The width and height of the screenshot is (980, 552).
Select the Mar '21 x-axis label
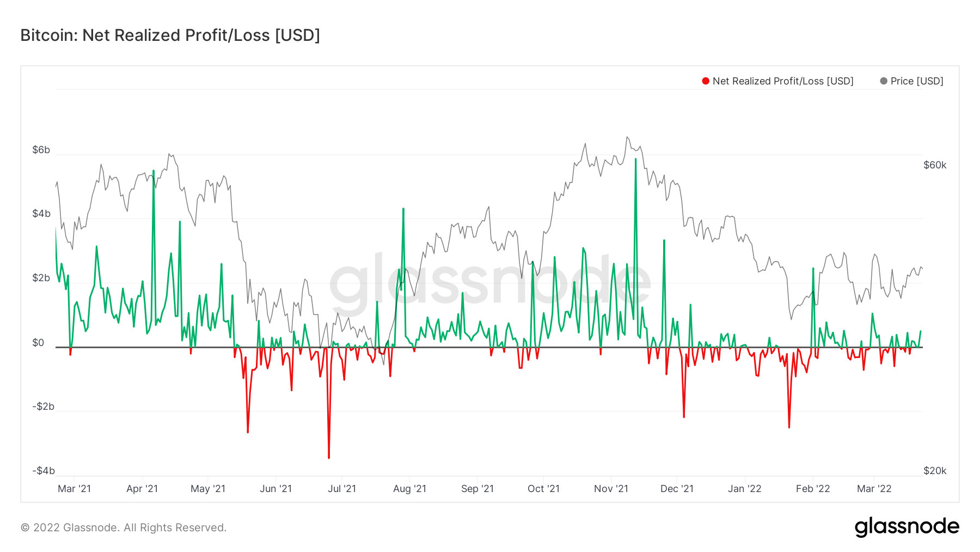[74, 489]
